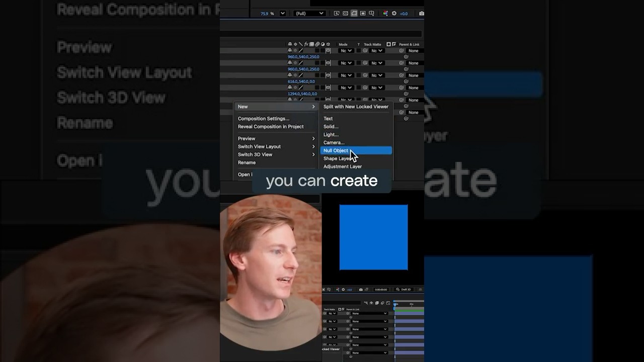Open parent None dropdown on layer above 1294.0,540.0,0.0

[x=415, y=87]
